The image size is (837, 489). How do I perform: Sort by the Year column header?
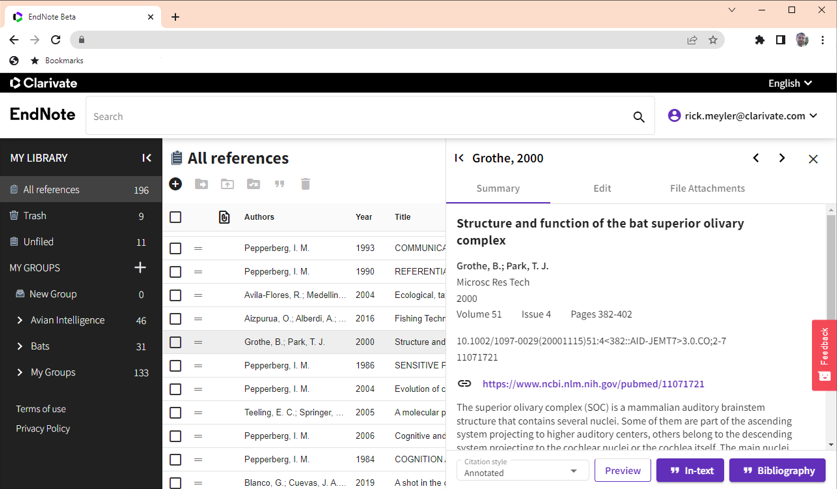(x=364, y=217)
